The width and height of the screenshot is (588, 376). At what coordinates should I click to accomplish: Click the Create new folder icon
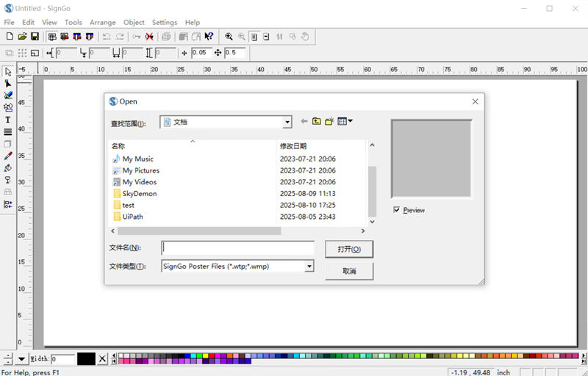(x=329, y=121)
